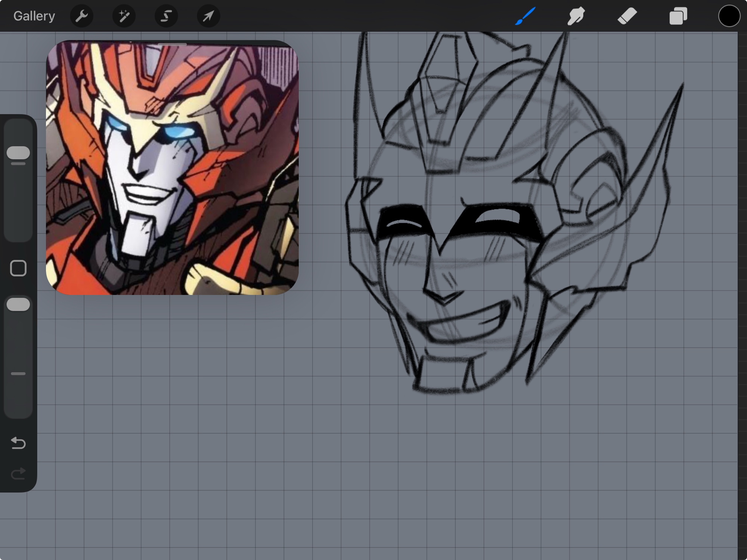Click the reference window top grab handle

172,44
